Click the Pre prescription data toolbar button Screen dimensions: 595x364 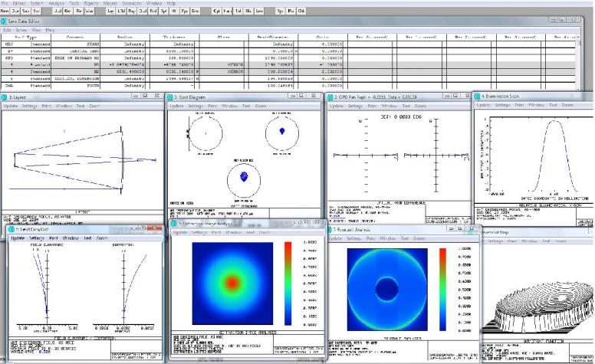[x=291, y=11]
